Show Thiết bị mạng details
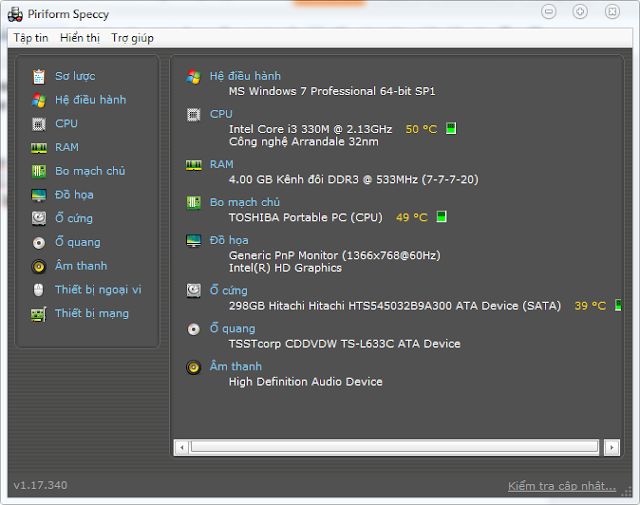The image size is (640, 505). point(92,313)
